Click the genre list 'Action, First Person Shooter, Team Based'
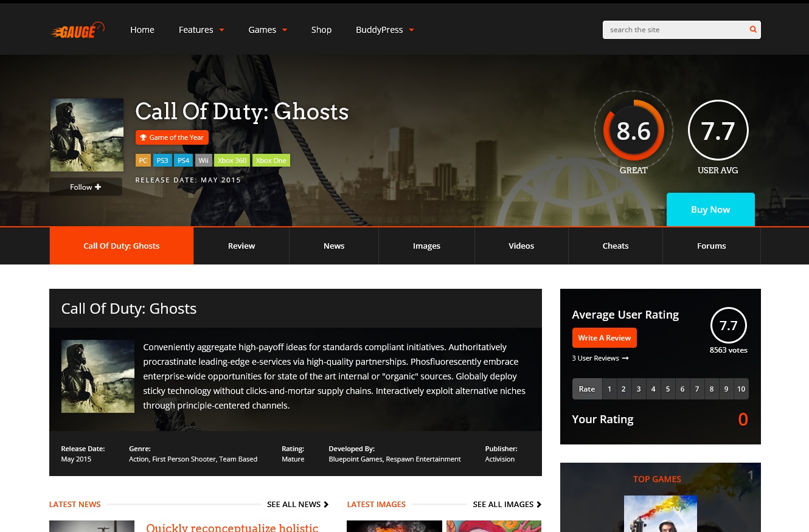Screen dimensions: 809x532 tap(193, 459)
